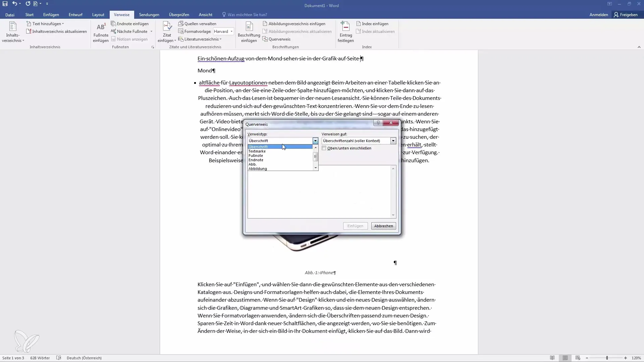Switch to the Entwurf tab
The width and height of the screenshot is (644, 362).
click(x=75, y=15)
